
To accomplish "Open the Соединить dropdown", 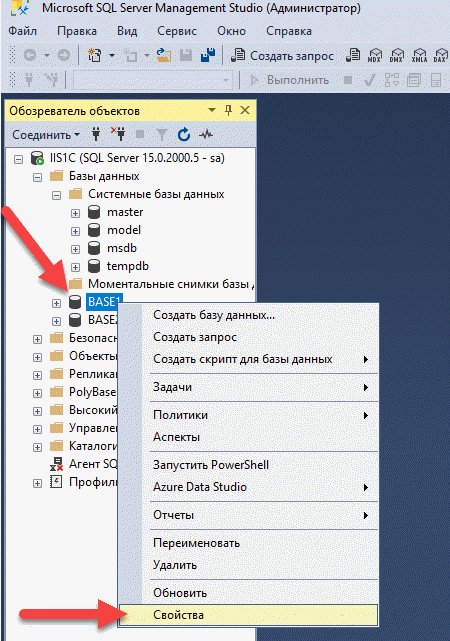I will (46, 134).
